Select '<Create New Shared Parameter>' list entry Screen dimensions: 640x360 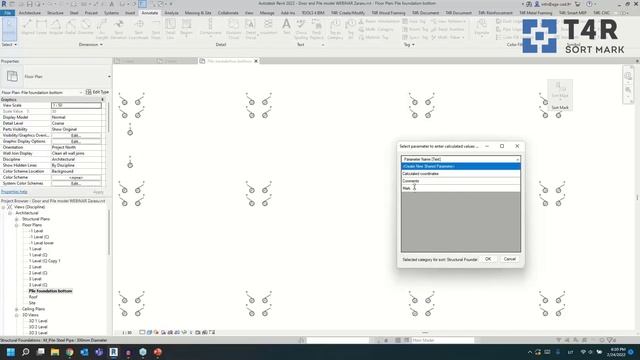pos(460,167)
